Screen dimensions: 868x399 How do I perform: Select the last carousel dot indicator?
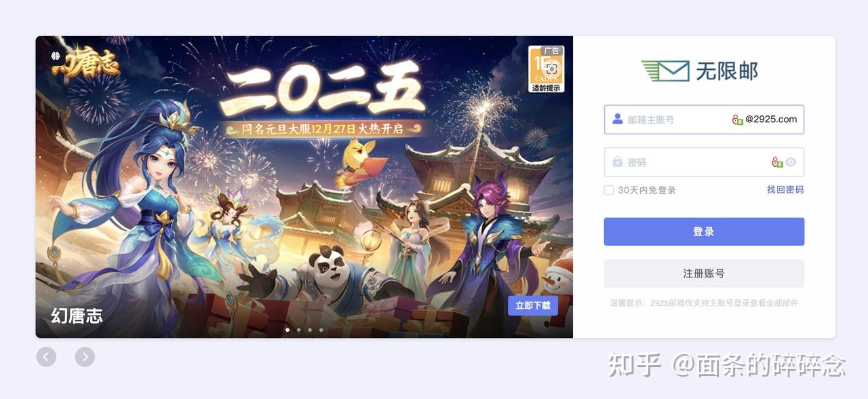pos(321,330)
